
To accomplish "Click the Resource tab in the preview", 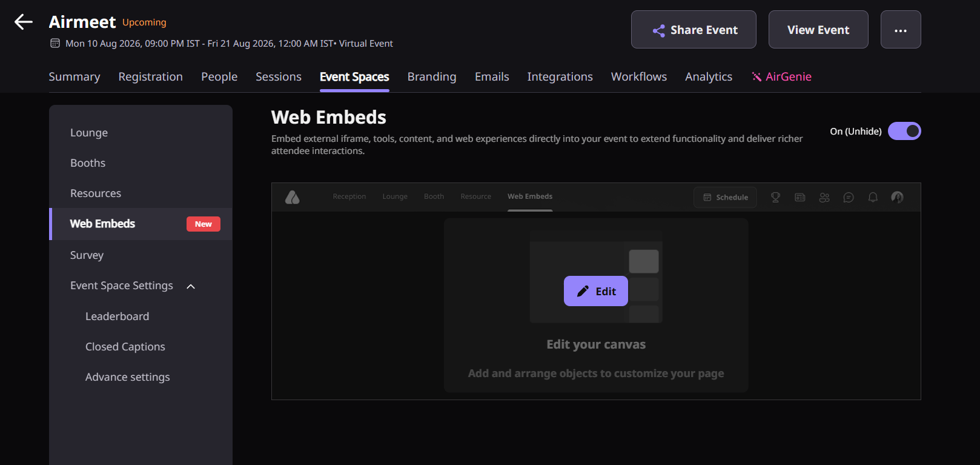I will pyautogui.click(x=476, y=196).
